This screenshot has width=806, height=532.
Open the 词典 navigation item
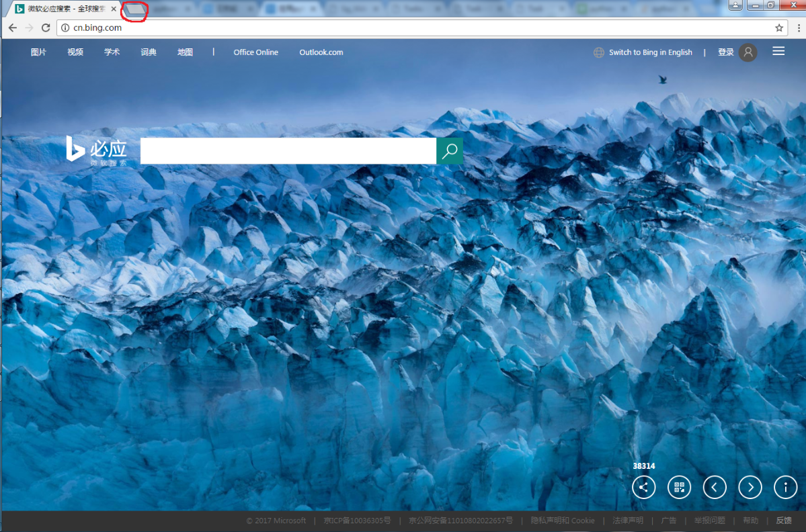(148, 52)
